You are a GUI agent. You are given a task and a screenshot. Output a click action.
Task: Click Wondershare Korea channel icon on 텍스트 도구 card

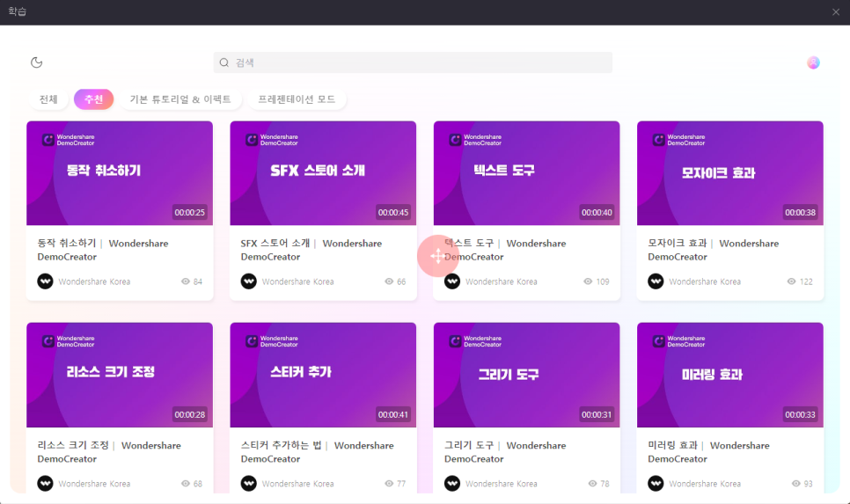point(452,281)
